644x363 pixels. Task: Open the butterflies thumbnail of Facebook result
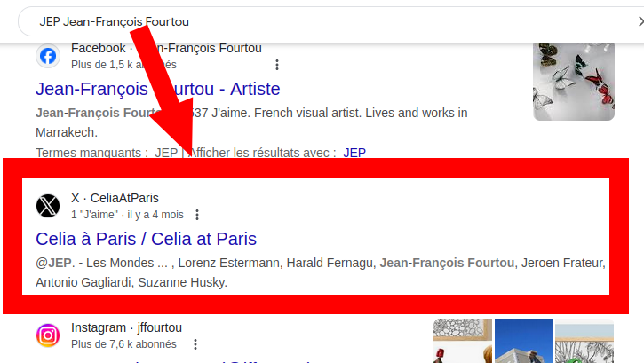click(x=573, y=82)
